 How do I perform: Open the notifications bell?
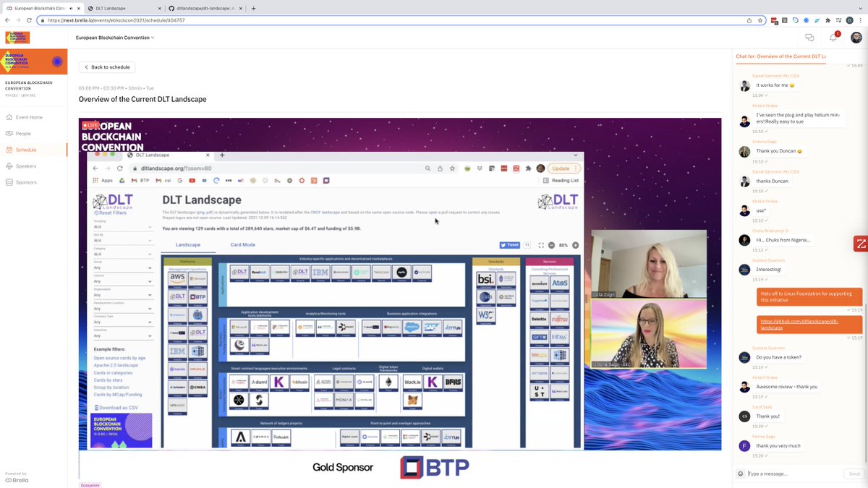pos(833,37)
